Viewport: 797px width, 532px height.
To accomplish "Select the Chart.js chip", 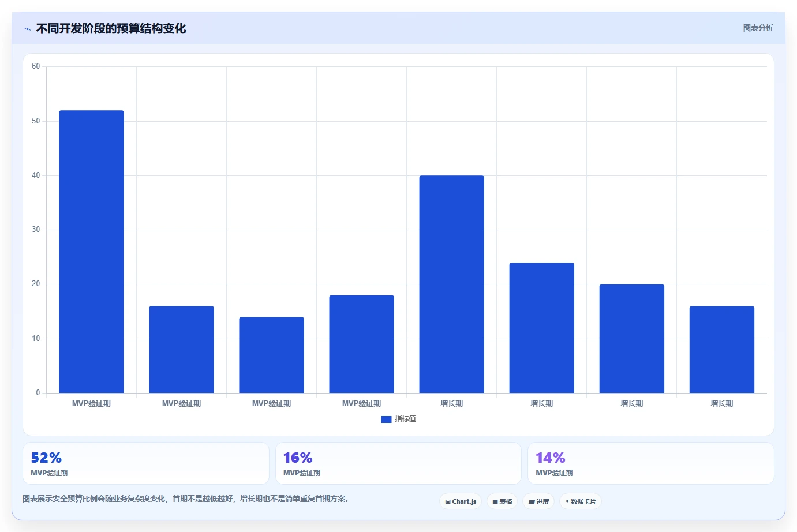I will [461, 501].
